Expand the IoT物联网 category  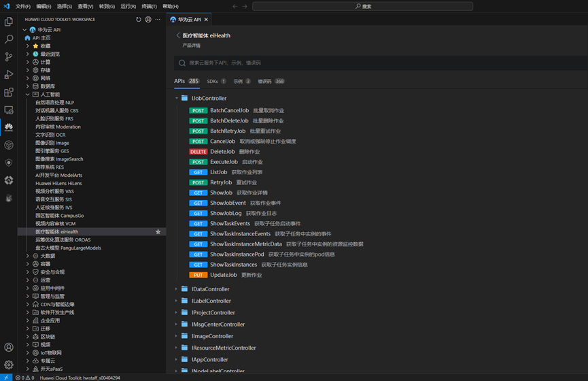tap(27, 352)
